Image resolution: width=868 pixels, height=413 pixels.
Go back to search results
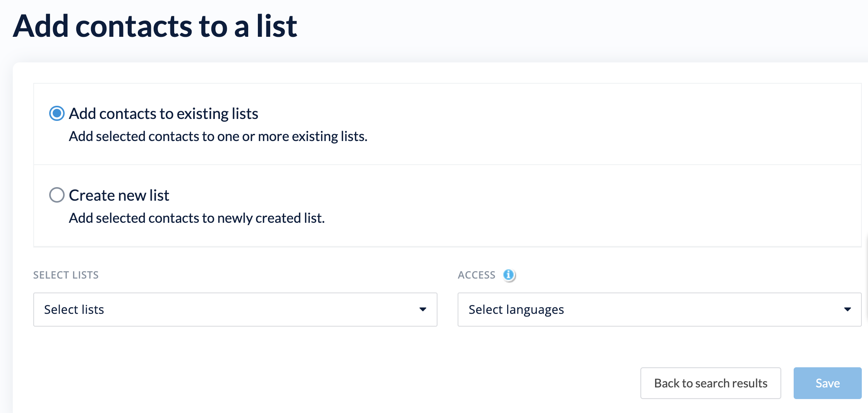710,383
